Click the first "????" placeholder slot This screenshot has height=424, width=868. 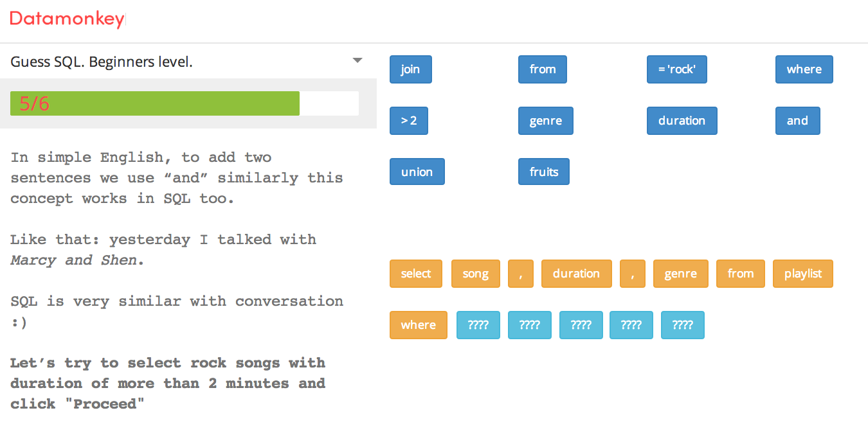pos(478,325)
